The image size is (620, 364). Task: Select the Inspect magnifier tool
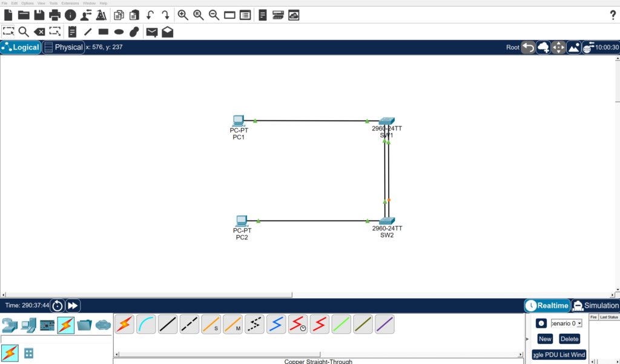tap(24, 31)
